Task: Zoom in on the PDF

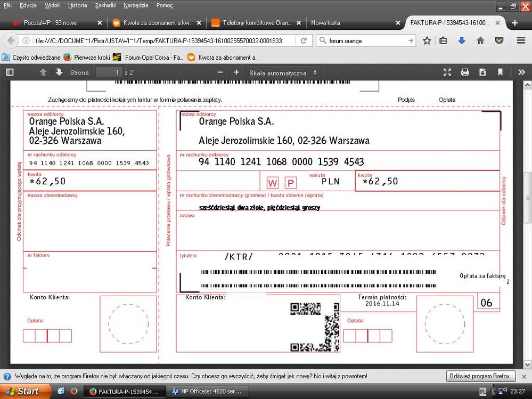Action: coord(236,72)
